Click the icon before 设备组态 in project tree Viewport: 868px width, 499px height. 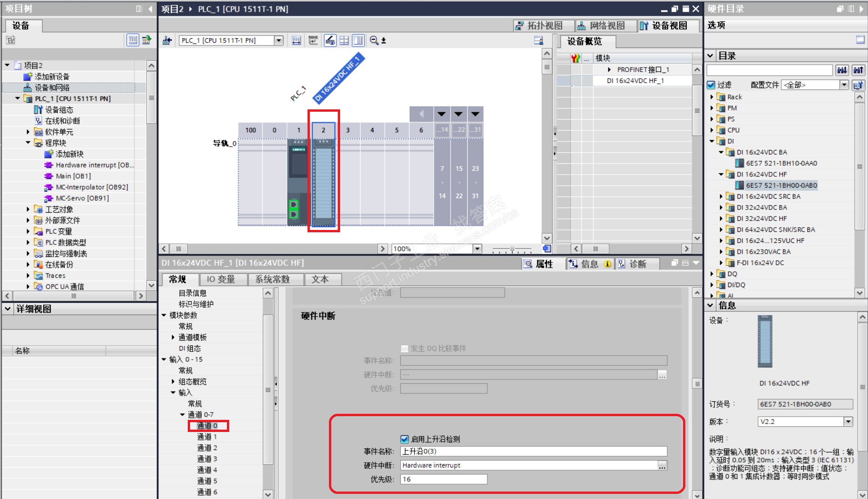point(38,110)
